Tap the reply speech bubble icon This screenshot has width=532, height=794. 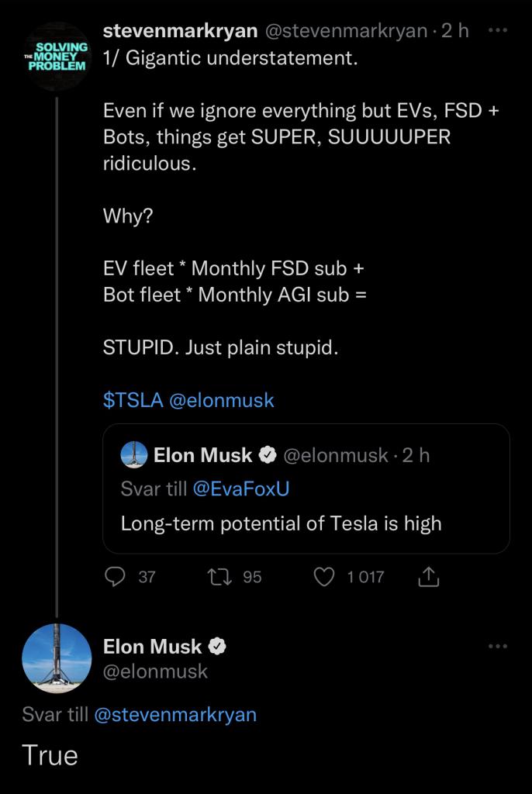click(x=115, y=576)
